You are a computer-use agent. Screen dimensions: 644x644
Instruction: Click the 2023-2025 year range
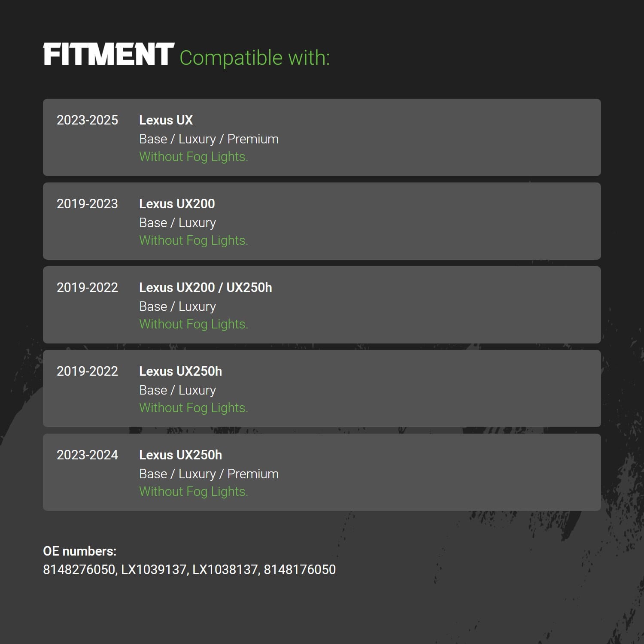87,120
